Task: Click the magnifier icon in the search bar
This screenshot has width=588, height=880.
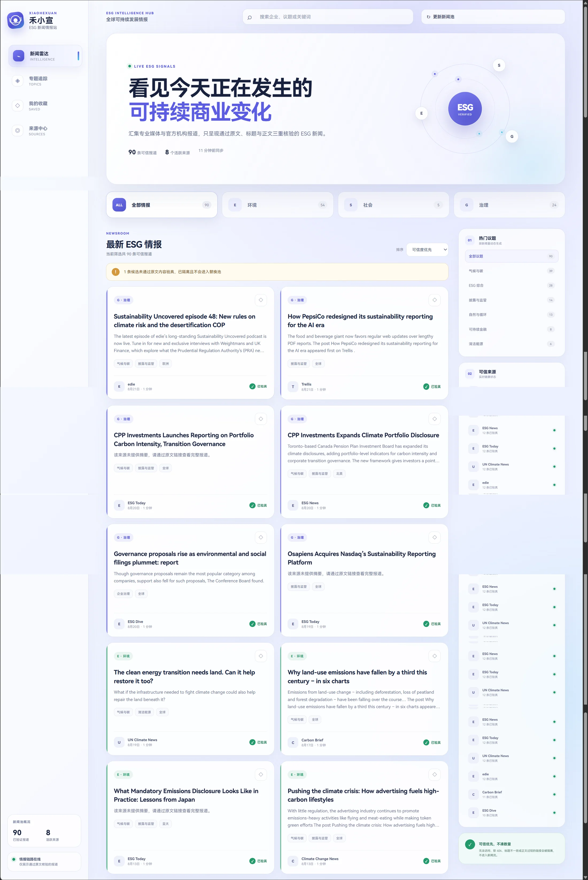Action: coord(250,17)
